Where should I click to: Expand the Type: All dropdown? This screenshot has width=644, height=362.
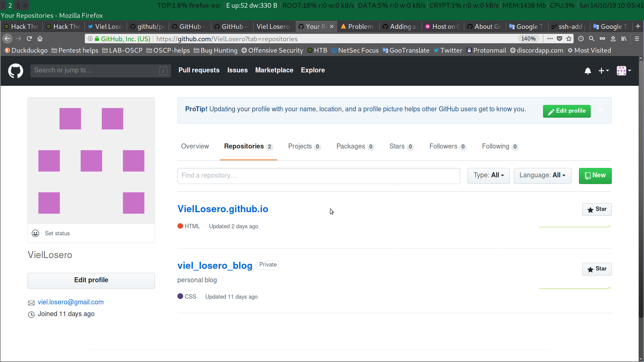click(489, 176)
